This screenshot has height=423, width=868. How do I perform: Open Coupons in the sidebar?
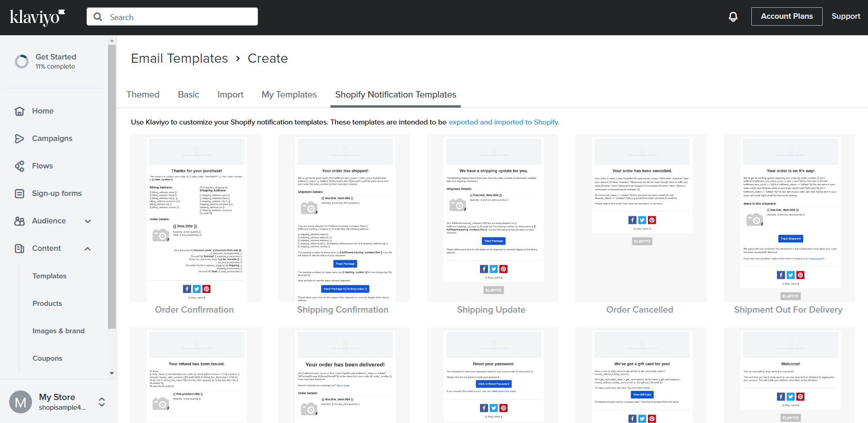[47, 358]
